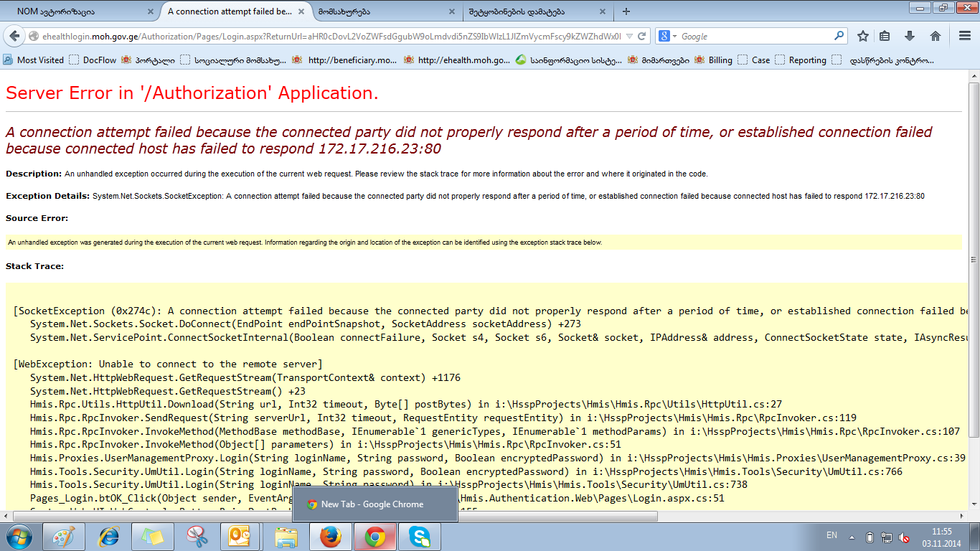This screenshot has width=980, height=551.
Task: Reload the page with the refresh icon
Action: click(642, 36)
